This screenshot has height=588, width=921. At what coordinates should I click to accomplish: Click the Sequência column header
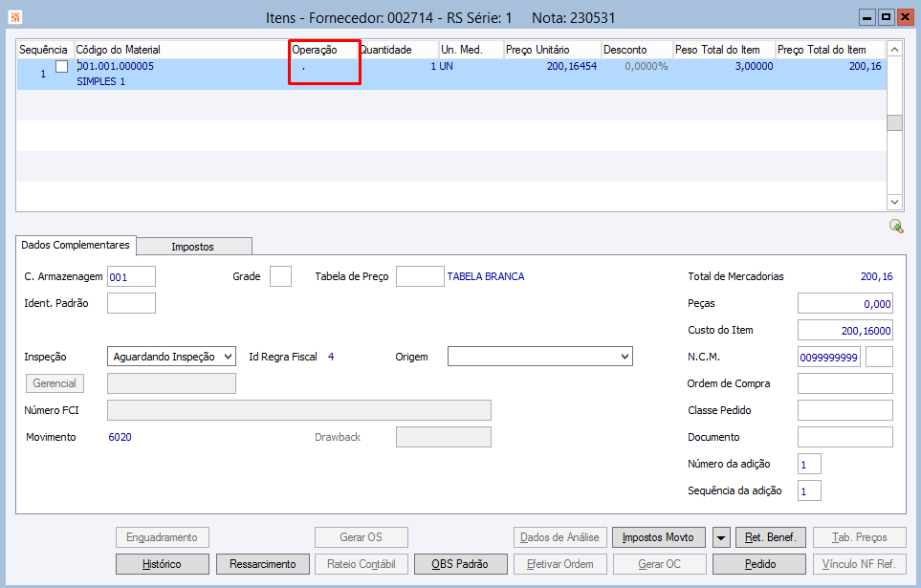(43, 50)
